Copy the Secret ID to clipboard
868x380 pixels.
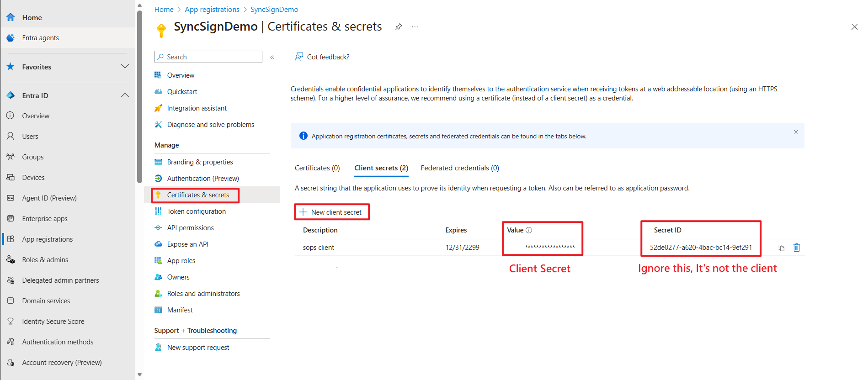point(781,248)
